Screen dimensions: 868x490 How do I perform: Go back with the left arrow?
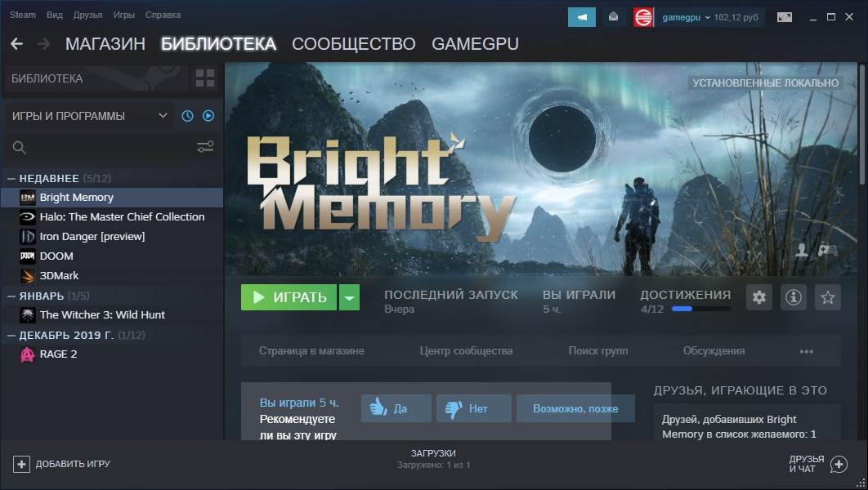pyautogui.click(x=16, y=43)
